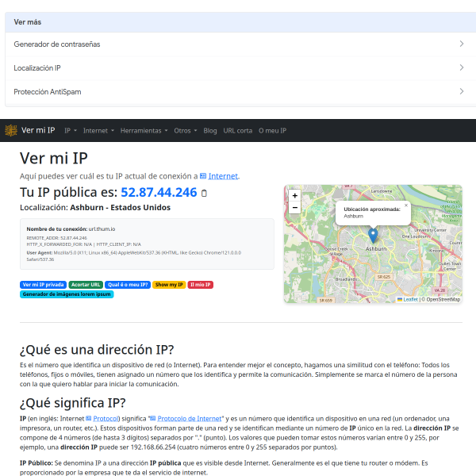Follow the Protocolo de Internet link

190,419
